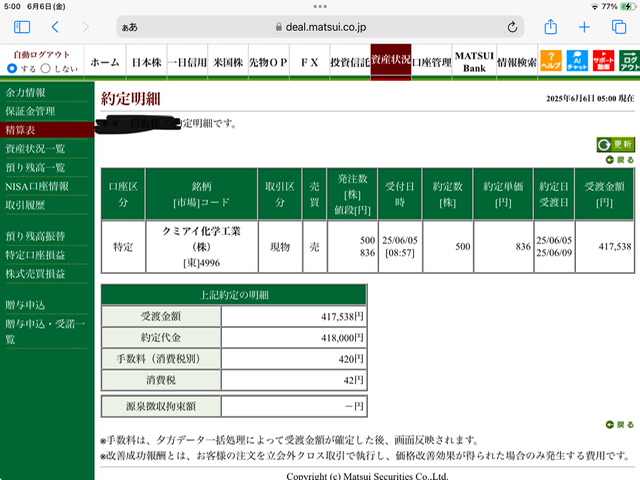This screenshot has height=480, width=640.
Task: Tap the battery status indicator
Action: pyautogui.click(x=628, y=7)
